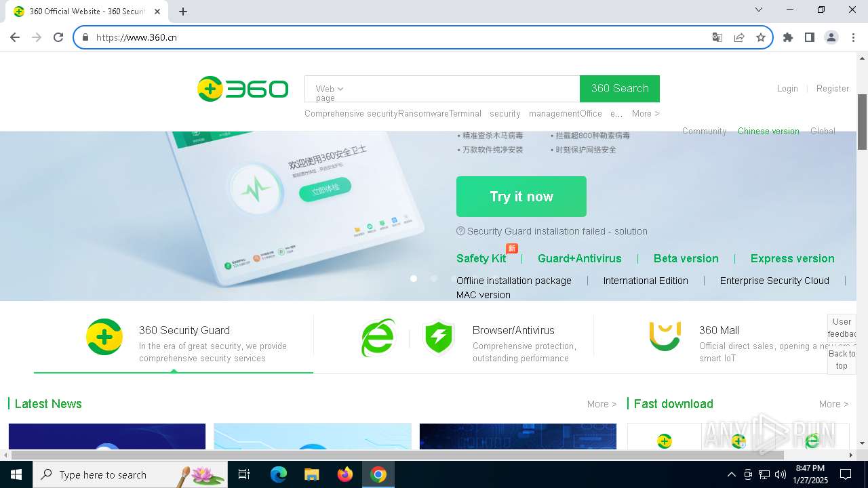The height and width of the screenshot is (488, 868).
Task: Click the share page icon in address bar
Action: point(739,37)
